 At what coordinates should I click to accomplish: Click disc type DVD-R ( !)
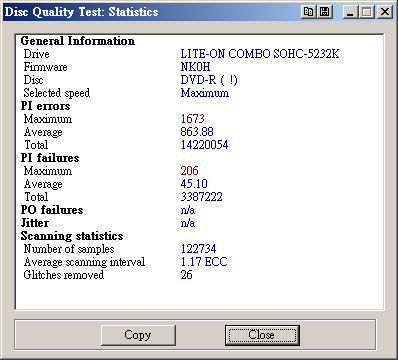(x=209, y=80)
